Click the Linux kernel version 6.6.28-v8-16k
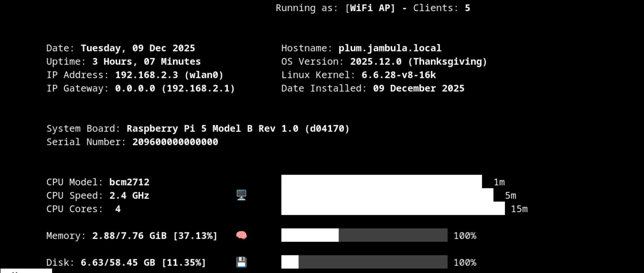Image resolution: width=644 pixels, height=273 pixels. pyautogui.click(x=398, y=75)
